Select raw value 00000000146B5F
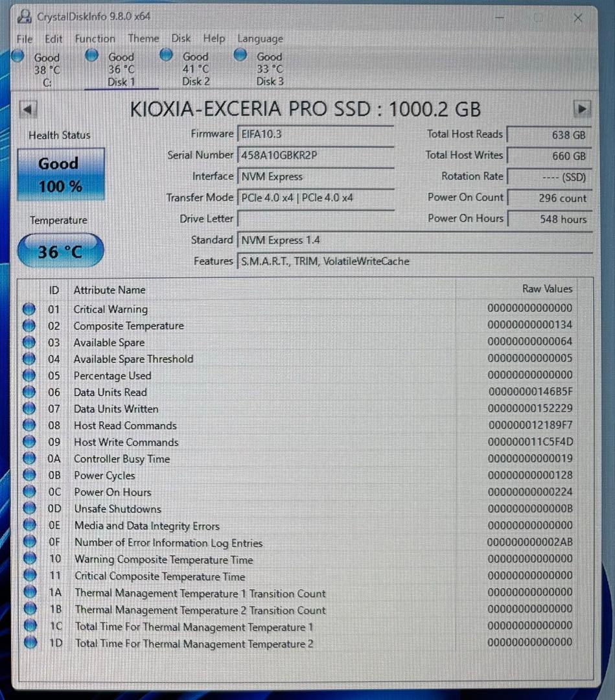The height and width of the screenshot is (700, 615). tap(530, 391)
